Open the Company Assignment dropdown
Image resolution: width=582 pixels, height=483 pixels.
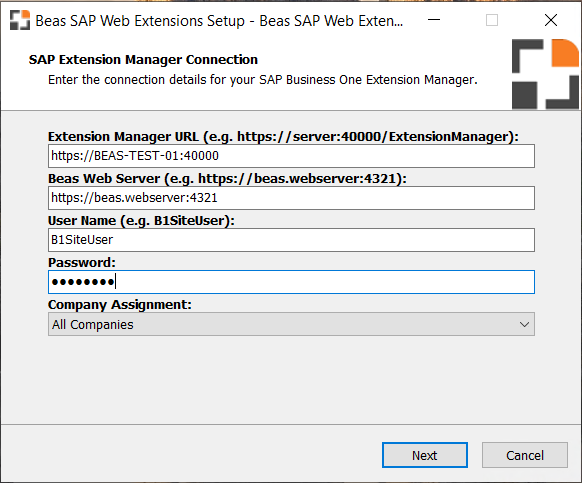[291, 324]
